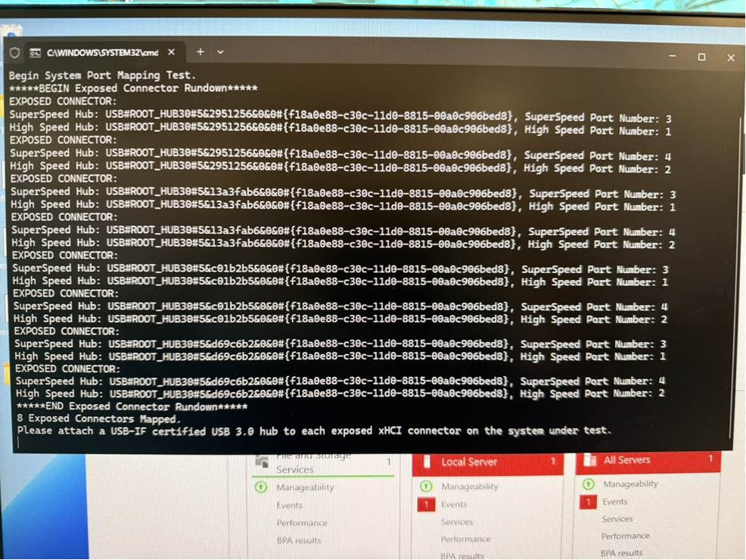Click the blinking cursor line at terminal bottom
Image resolution: width=746 pixels, height=560 pixels.
[19, 443]
